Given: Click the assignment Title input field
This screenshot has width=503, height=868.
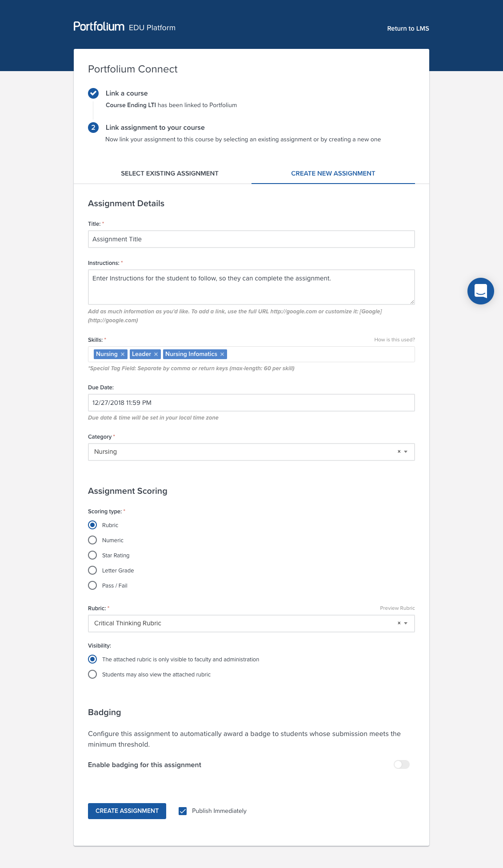Looking at the screenshot, I should (x=251, y=239).
